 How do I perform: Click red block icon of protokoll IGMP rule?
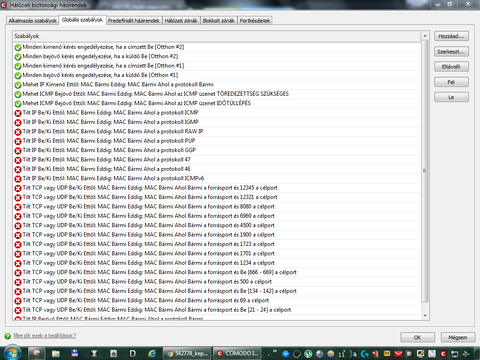[x=18, y=122]
